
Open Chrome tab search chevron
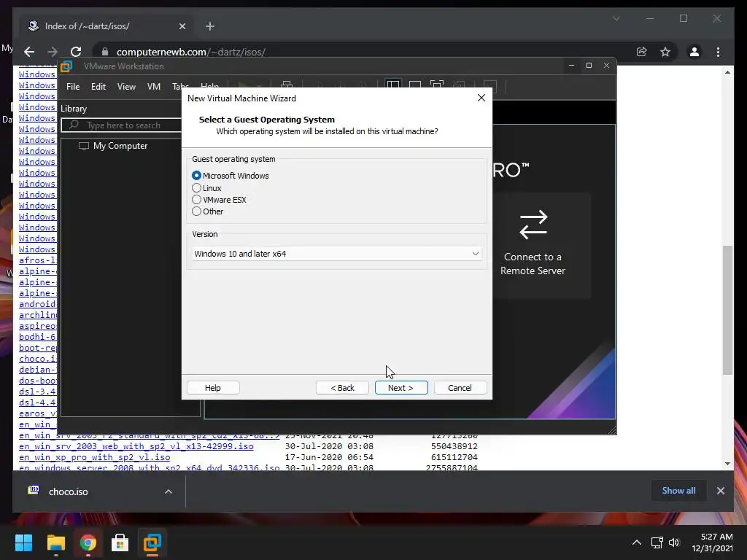[616, 18]
